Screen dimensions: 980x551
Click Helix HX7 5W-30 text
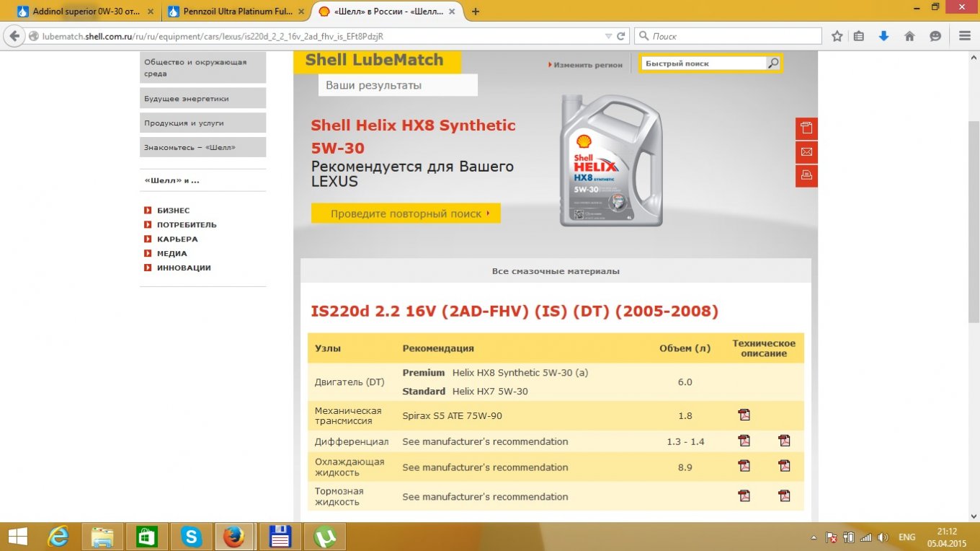[490, 392]
